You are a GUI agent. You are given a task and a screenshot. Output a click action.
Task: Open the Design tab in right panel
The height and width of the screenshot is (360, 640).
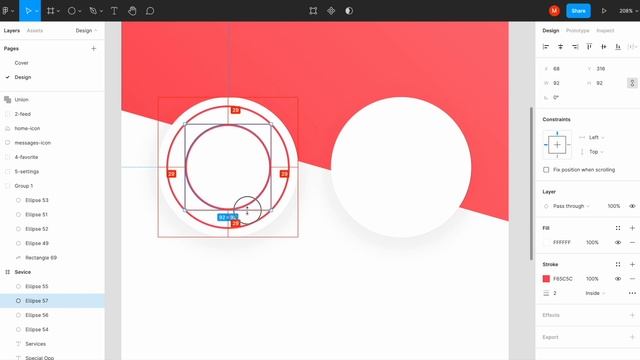pos(551,31)
